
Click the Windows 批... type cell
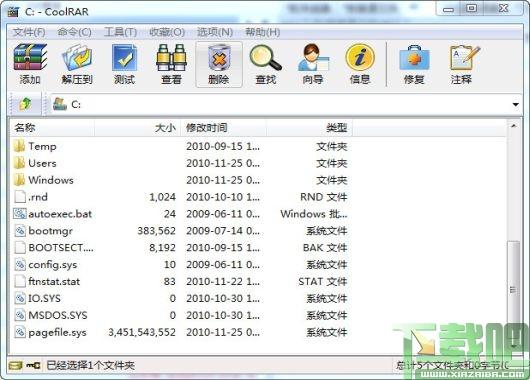(x=314, y=214)
